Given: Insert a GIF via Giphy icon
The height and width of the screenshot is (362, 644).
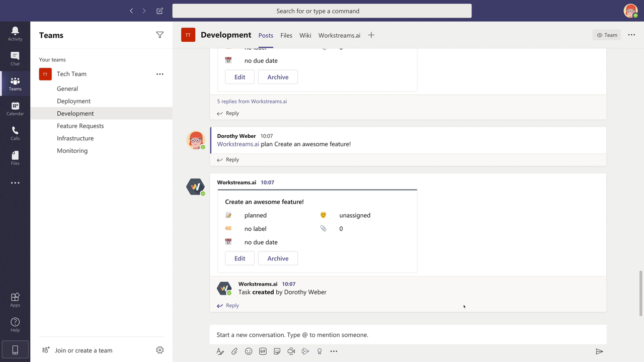Looking at the screenshot, I should (x=263, y=351).
